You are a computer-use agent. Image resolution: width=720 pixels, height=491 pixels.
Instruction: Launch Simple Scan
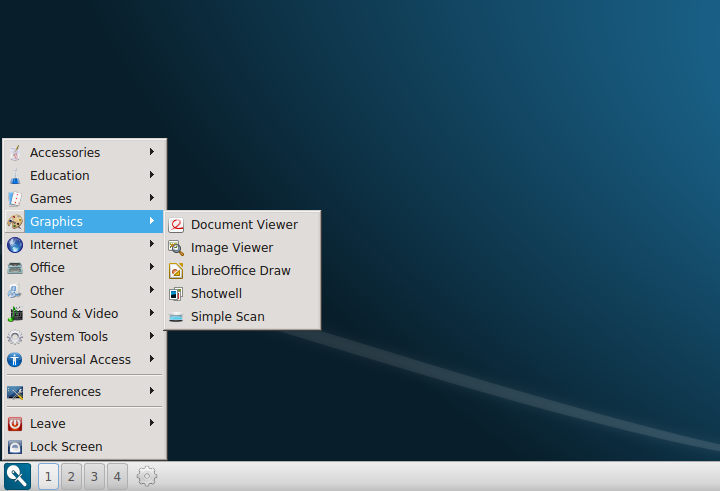242,316
